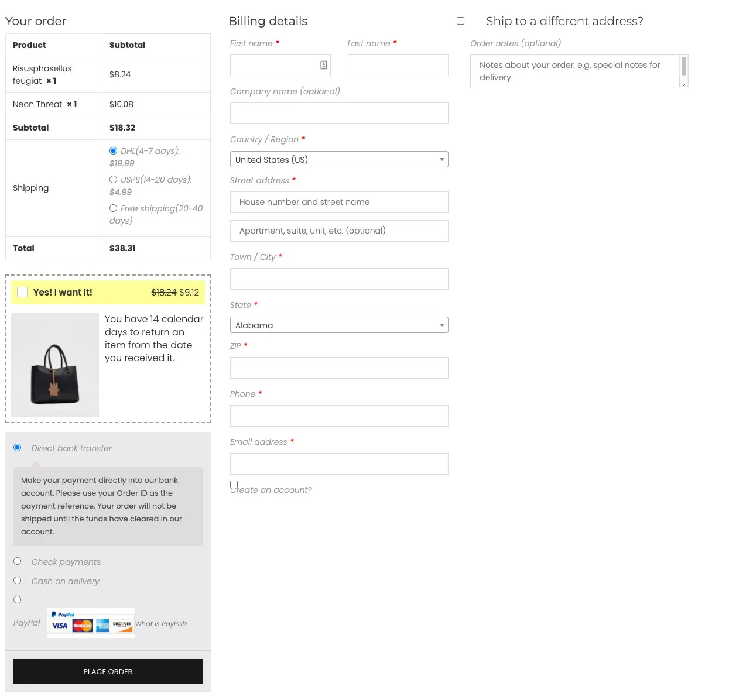The height and width of the screenshot is (700, 736).
Task: Select Check payments method
Action: pos(18,561)
